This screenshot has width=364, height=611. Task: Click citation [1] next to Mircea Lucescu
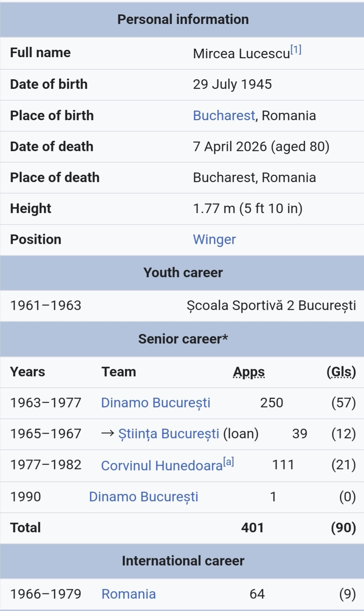pos(296,49)
